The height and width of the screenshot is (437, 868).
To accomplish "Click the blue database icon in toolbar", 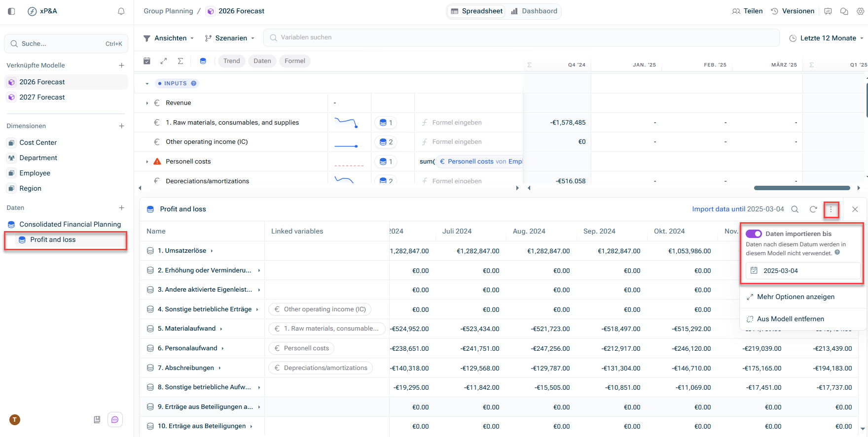I will (203, 61).
